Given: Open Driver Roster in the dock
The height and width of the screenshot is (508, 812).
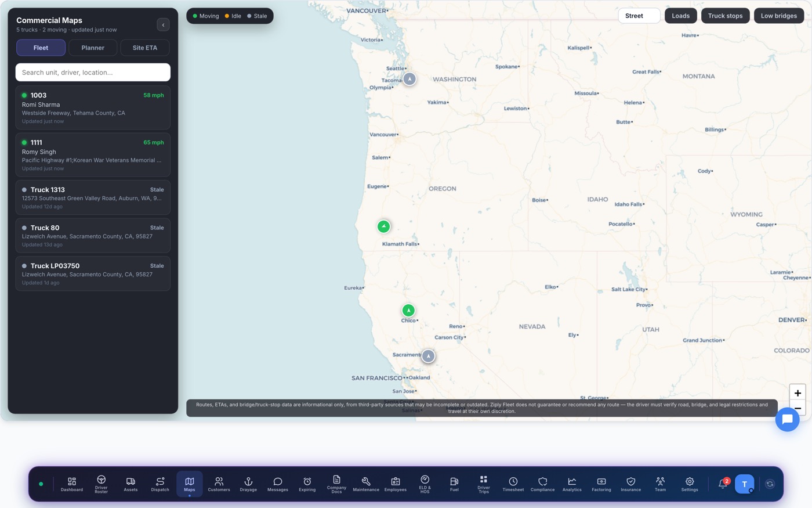Looking at the screenshot, I should (101, 484).
